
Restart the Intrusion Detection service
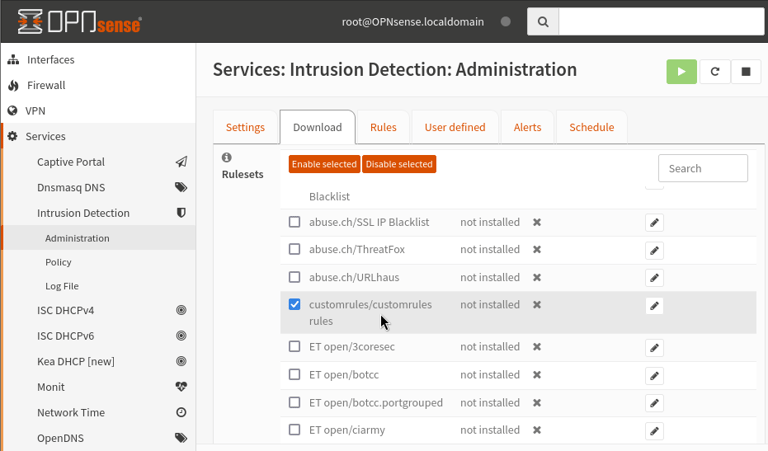click(714, 71)
